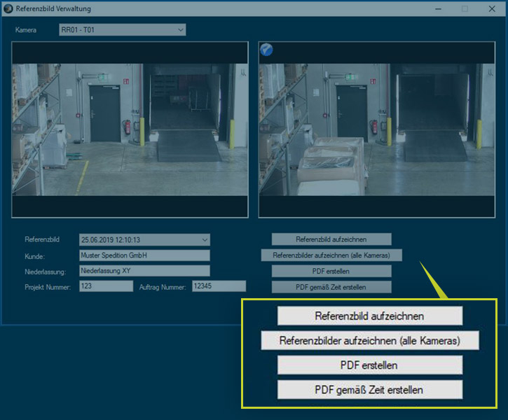Viewport: 508px width, 420px height.
Task: Click the Kunde field with Muster Spedition GmbH
Action: tap(144, 255)
